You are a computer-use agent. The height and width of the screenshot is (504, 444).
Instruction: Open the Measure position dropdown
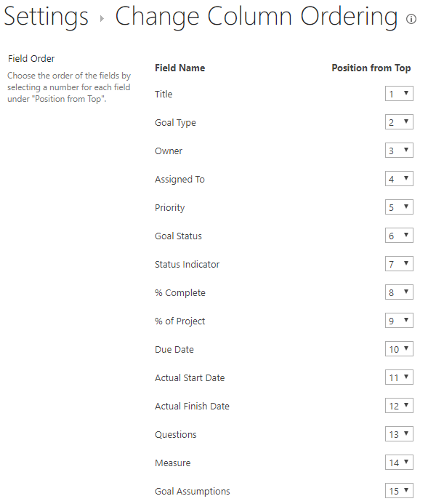pos(399,463)
